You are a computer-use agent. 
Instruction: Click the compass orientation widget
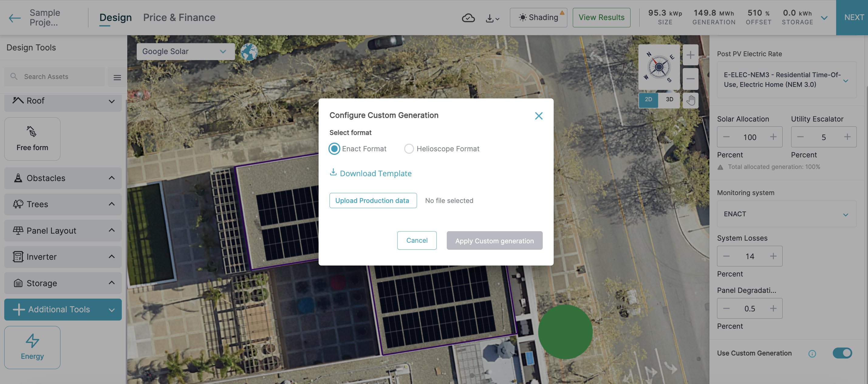[x=659, y=67]
